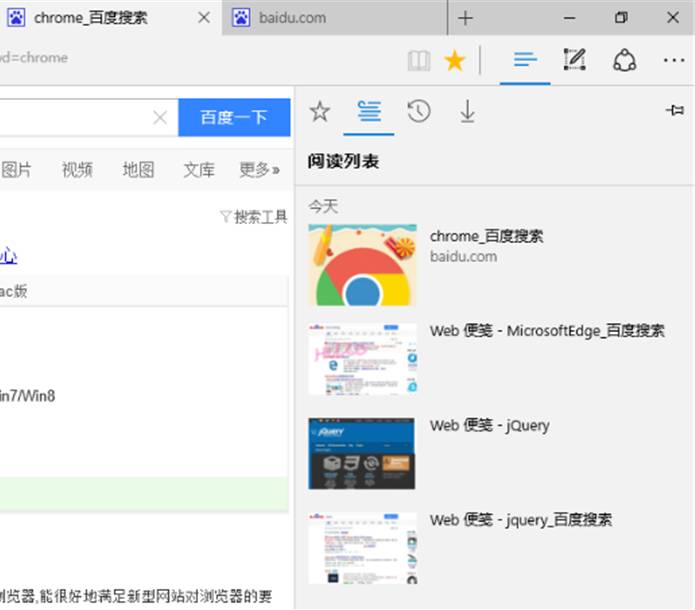The image size is (695, 610).
Task: Select the Reading list tab in hub
Action: pyautogui.click(x=369, y=111)
